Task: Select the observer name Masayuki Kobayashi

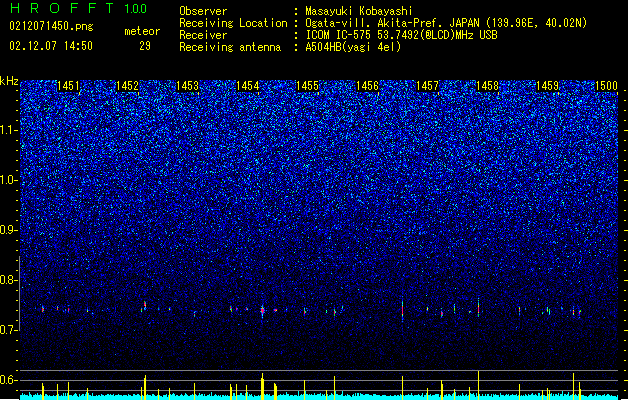Action: 359,11
